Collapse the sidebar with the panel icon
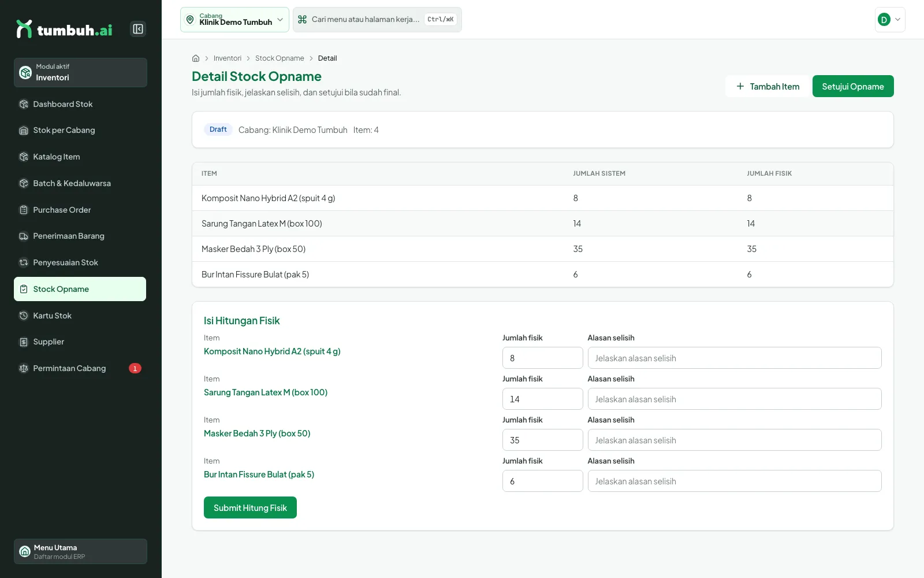Viewport: 924px width, 578px height. pyautogui.click(x=138, y=29)
